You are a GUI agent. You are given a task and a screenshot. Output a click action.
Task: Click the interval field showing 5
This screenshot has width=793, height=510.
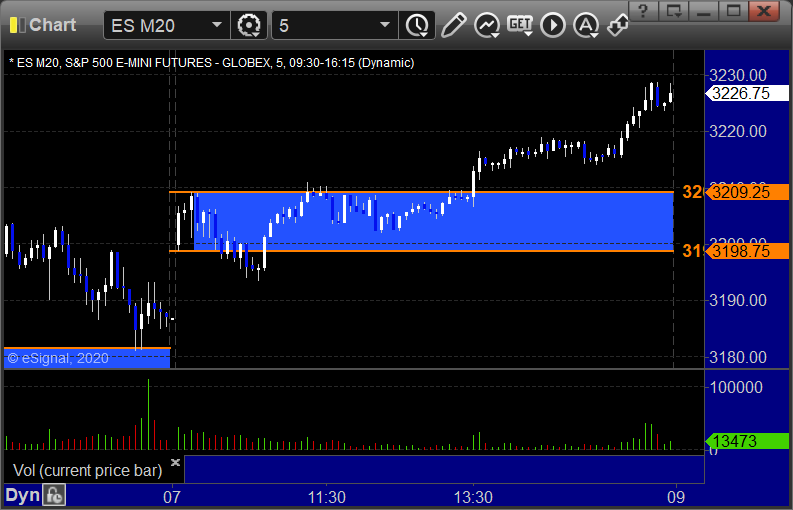pos(335,25)
